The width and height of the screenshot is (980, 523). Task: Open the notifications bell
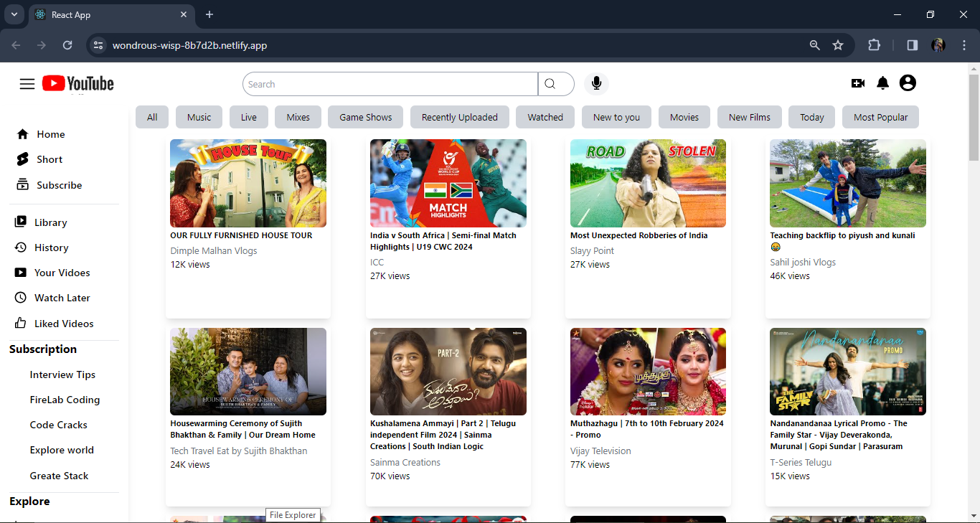[x=883, y=83]
